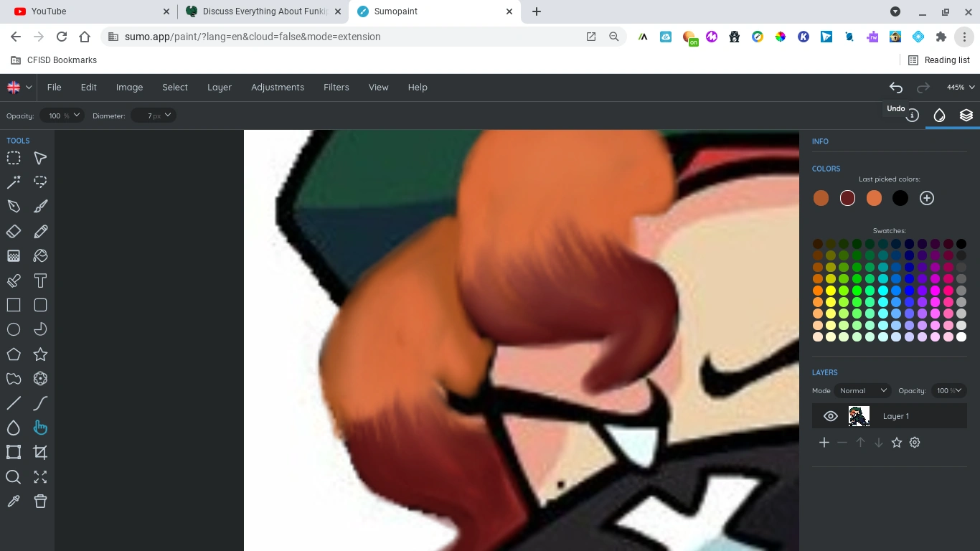Activate the Star shape tool
The width and height of the screenshot is (980, 551).
click(40, 354)
